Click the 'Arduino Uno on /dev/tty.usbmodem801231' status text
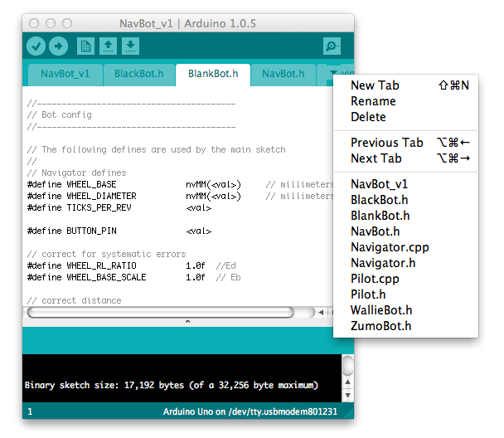The width and height of the screenshot is (504, 438). 250,411
